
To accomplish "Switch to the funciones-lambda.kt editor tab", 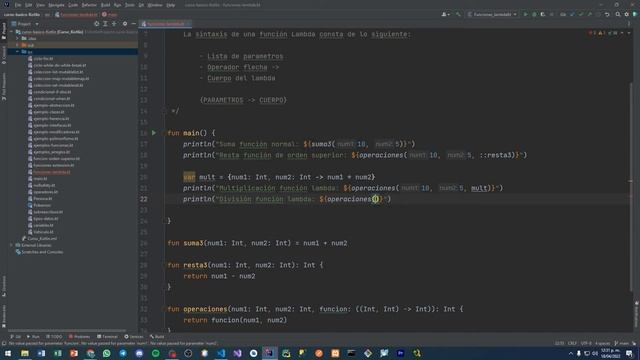I will point(165,24).
